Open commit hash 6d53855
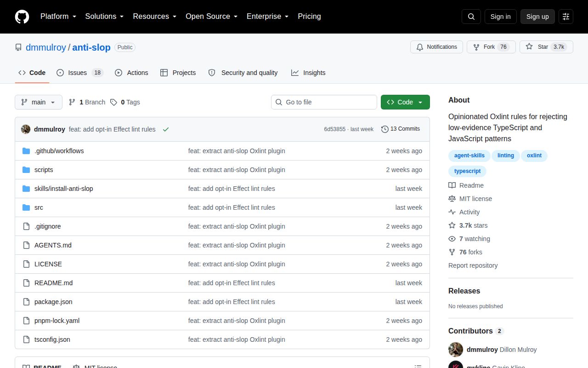The height and width of the screenshot is (368, 588). pyautogui.click(x=334, y=129)
